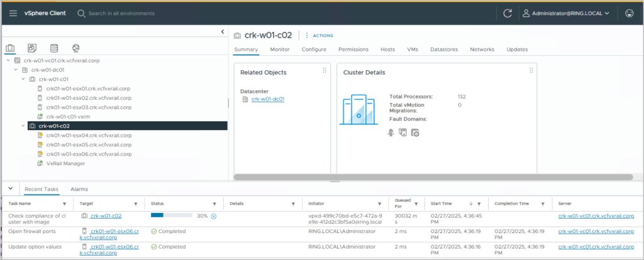Open the hamburger navigation menu
Image resolution: width=644 pixels, height=260 pixels.
[13, 13]
